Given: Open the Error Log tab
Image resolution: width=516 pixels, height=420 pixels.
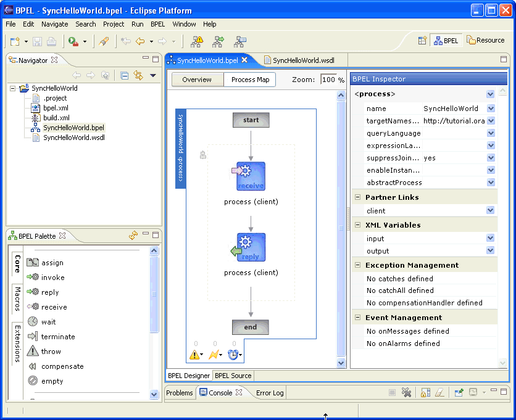Looking at the screenshot, I should click(270, 393).
